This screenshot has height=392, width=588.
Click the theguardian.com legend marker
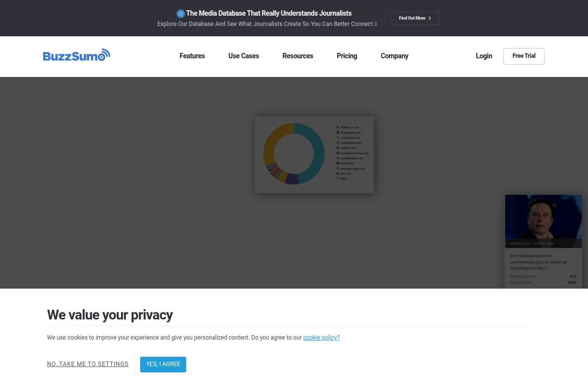pos(338,132)
